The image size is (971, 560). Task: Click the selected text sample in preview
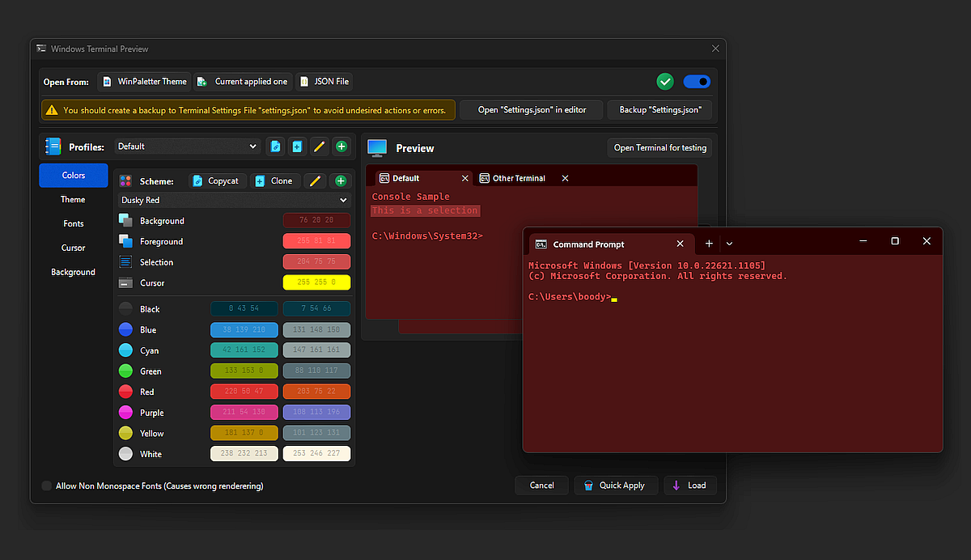[x=425, y=210]
